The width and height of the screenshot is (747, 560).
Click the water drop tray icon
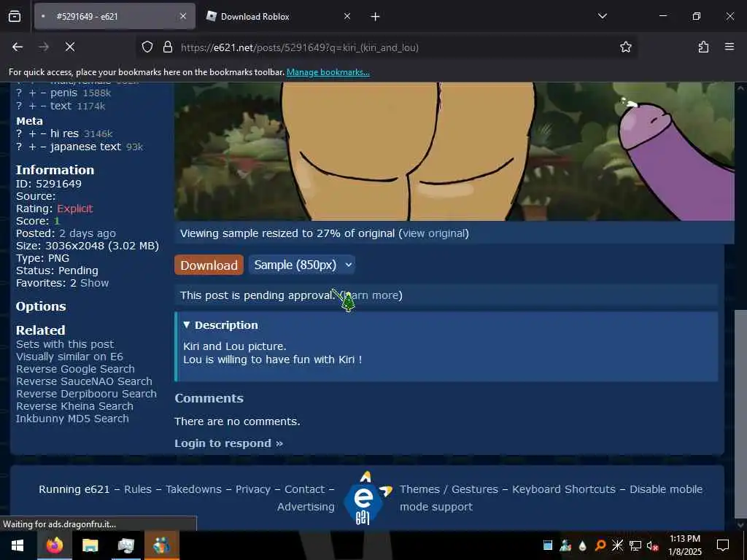(582, 545)
